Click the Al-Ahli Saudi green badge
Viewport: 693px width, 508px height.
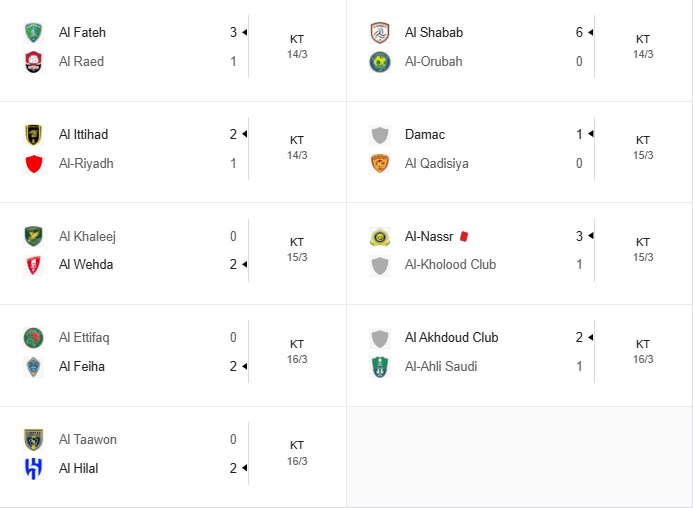coord(380,367)
